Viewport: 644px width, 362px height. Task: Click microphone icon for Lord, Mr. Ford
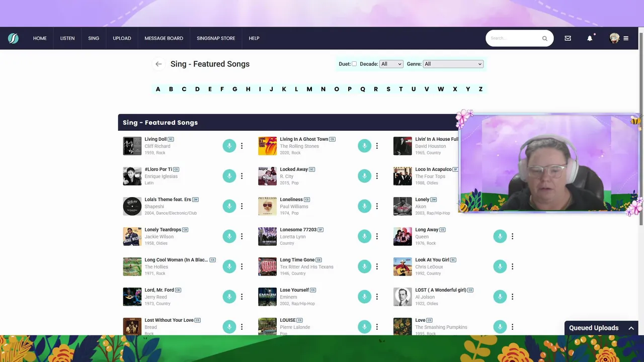[x=229, y=297]
